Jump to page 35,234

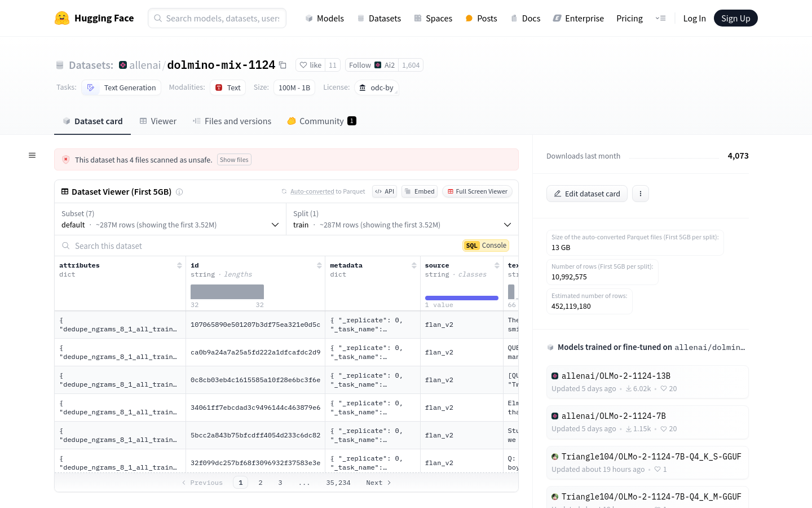[338, 483]
